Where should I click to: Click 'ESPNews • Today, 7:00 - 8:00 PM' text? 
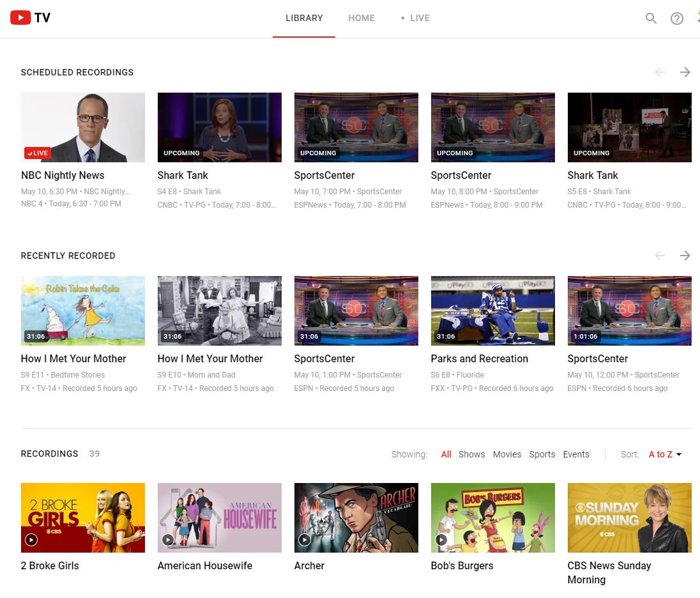(350, 205)
